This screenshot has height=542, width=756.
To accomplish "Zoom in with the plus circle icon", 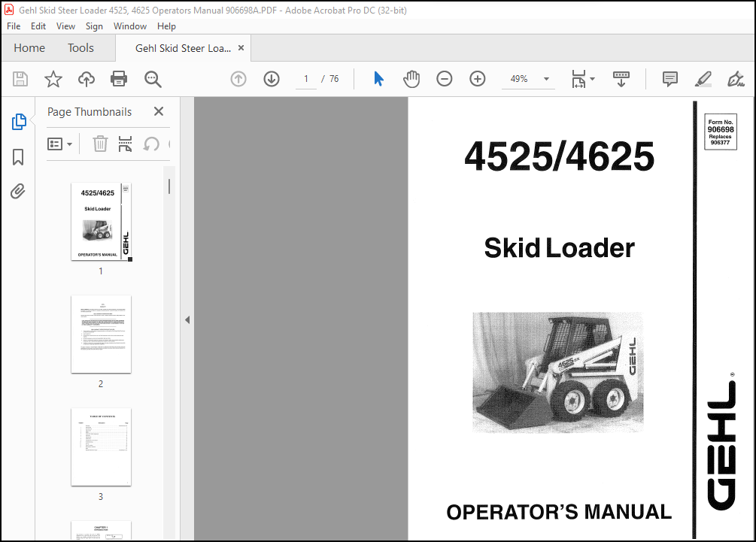I will (478, 78).
